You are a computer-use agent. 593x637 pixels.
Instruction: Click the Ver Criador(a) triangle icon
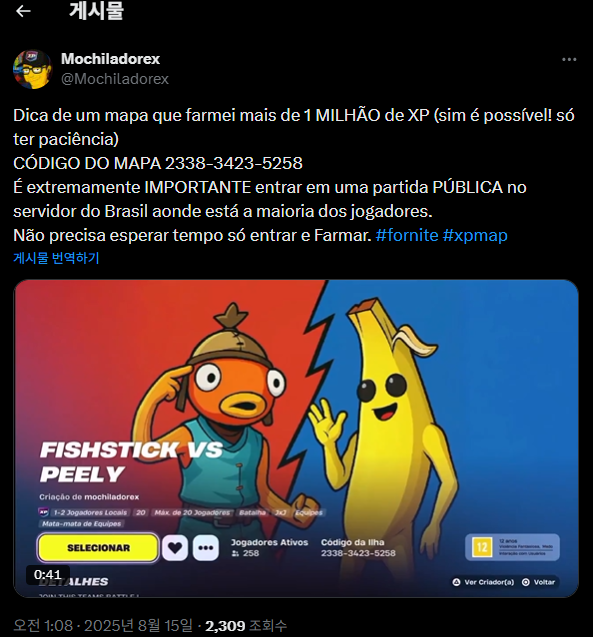(456, 582)
